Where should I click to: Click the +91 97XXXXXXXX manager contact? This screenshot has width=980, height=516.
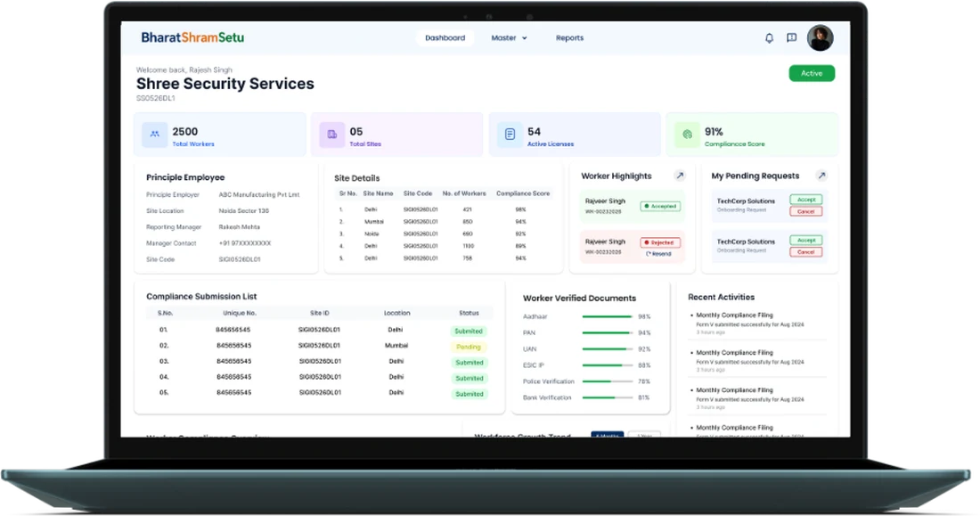(x=245, y=243)
